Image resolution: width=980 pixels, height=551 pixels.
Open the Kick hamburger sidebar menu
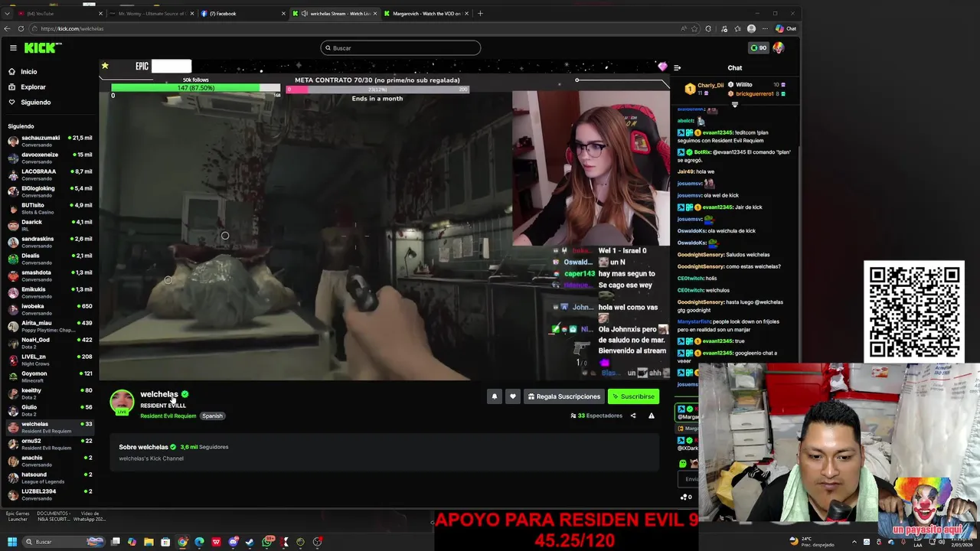point(13,47)
